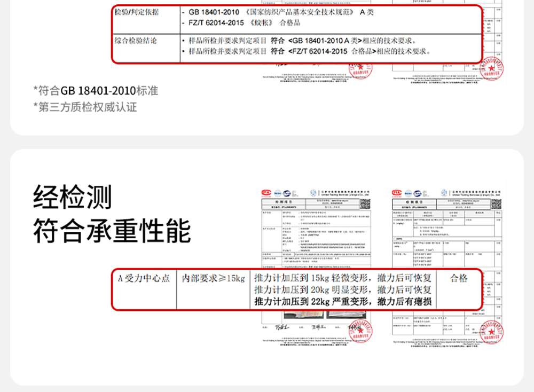The width and height of the screenshot is (534, 392).
Task: Open the lower left test report thumbnail
Action: click(316, 268)
